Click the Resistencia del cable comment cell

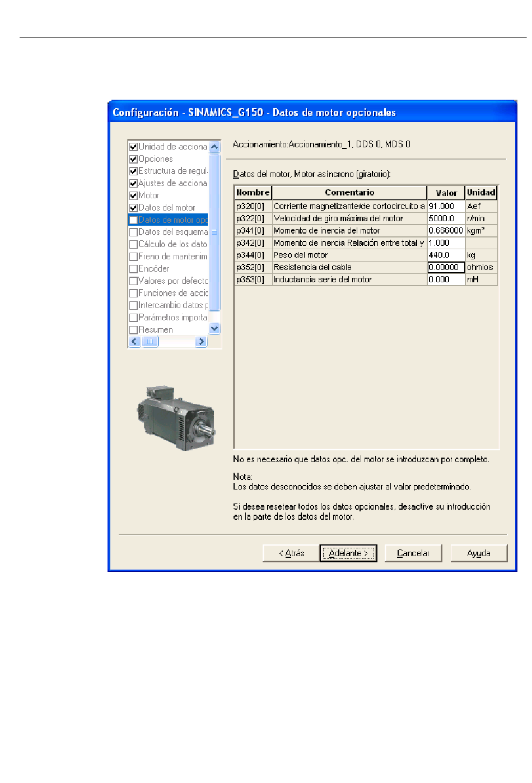[x=349, y=267]
